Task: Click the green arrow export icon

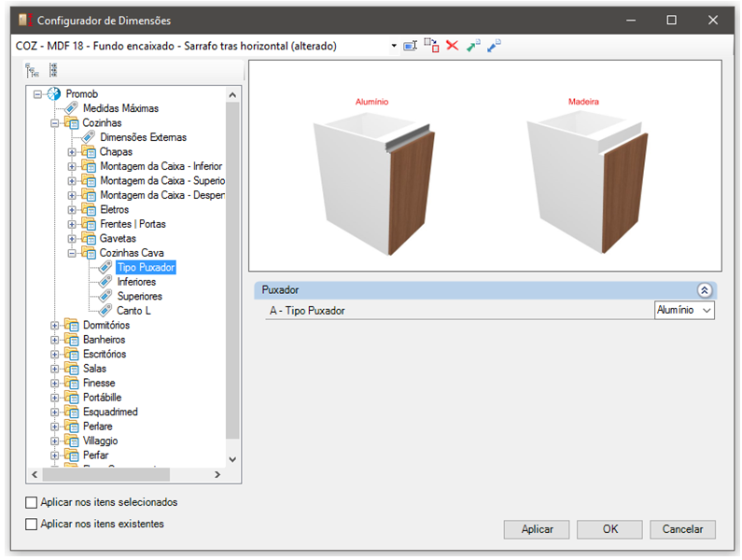Action: coord(473,46)
